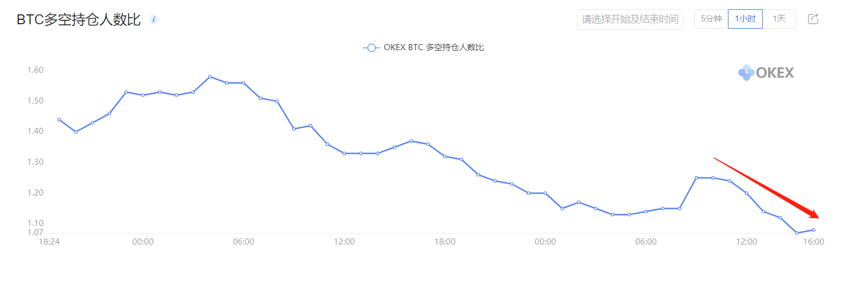Select the 5分钟 interval
Screen dimensions: 868x293
click(711, 19)
